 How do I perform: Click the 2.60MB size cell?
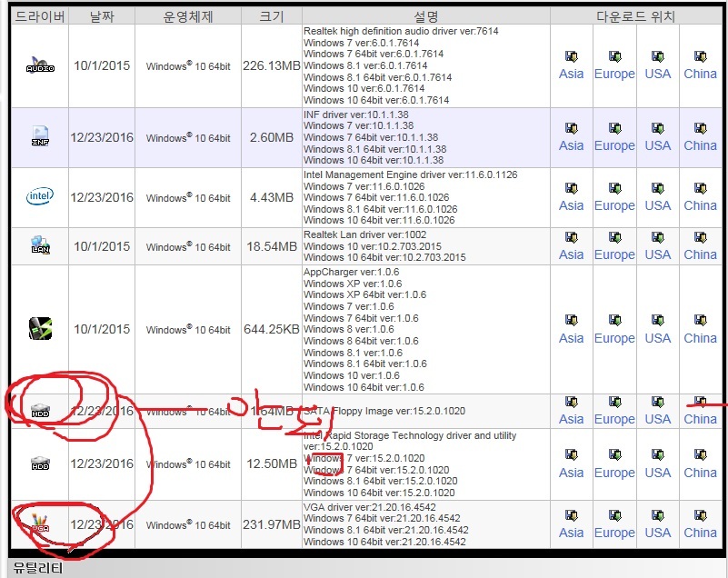click(x=272, y=137)
